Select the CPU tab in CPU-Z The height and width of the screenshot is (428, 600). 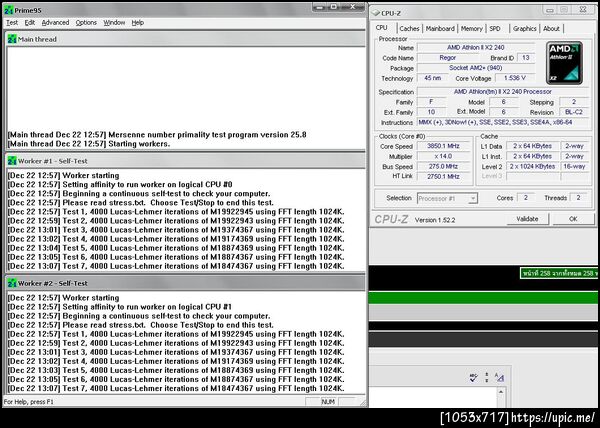(382, 28)
